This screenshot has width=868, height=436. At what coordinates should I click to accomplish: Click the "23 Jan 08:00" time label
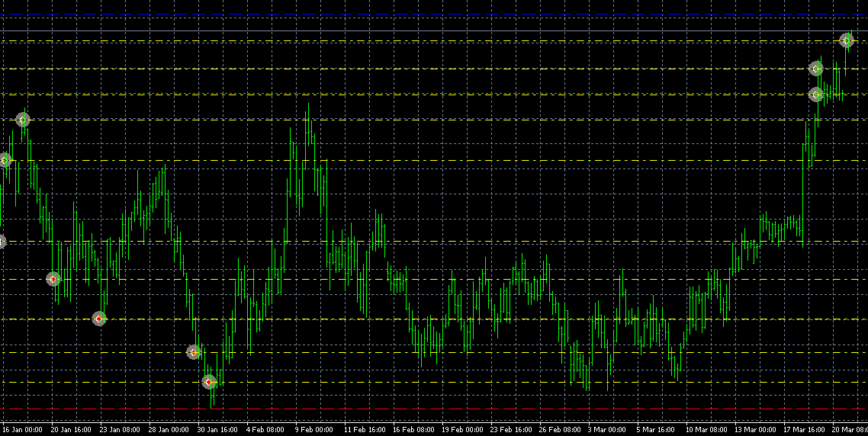pos(120,430)
